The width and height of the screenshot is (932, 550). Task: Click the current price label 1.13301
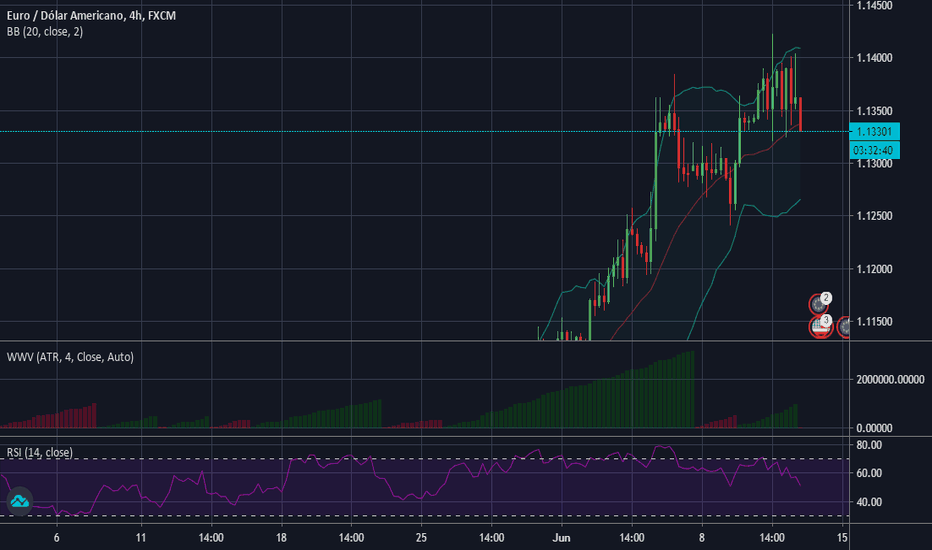(874, 131)
